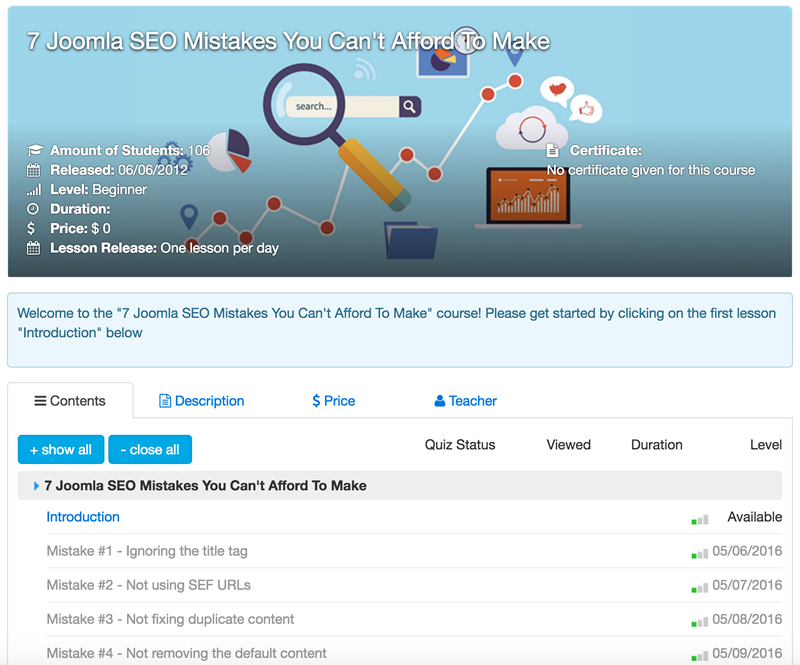This screenshot has height=665, width=800.
Task: Click the Available status in Introduction row
Action: point(755,517)
